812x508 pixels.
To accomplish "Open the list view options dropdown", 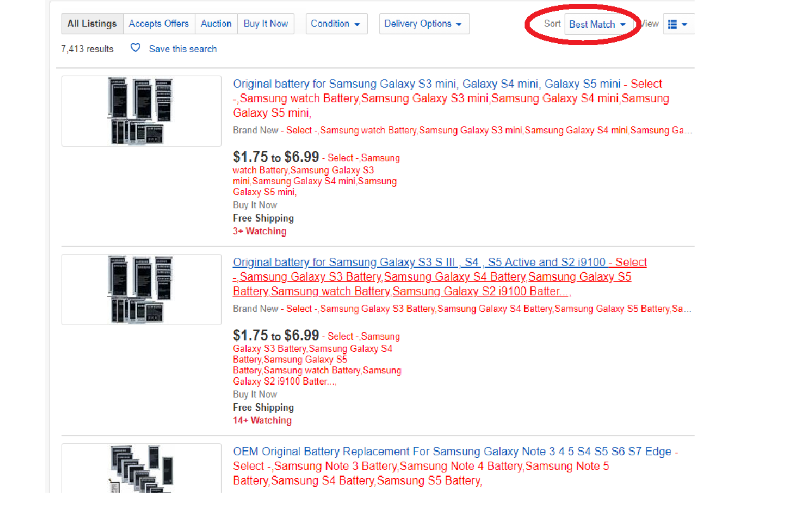I will click(678, 24).
